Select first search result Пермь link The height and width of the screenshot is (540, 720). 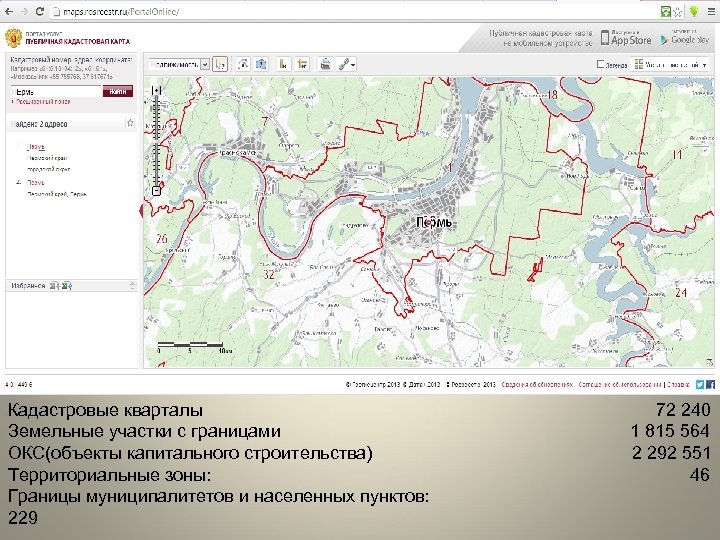(x=36, y=147)
